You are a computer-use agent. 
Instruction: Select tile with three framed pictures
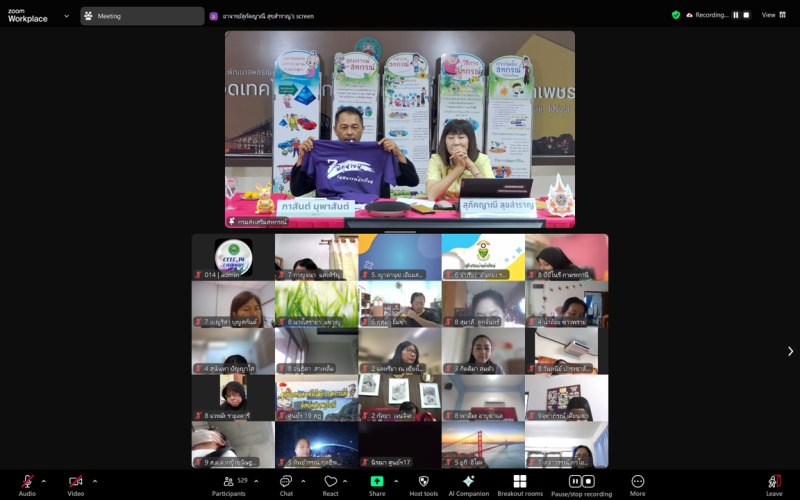tap(400, 398)
